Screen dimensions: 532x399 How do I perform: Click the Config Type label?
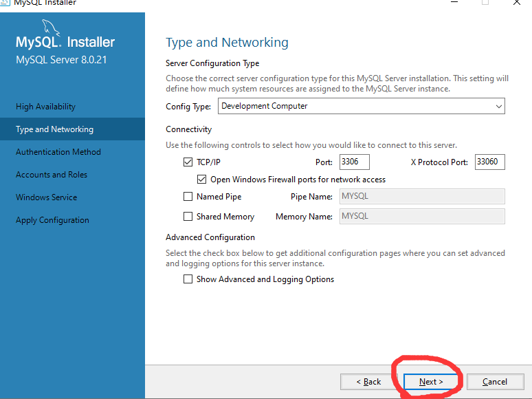coord(188,107)
